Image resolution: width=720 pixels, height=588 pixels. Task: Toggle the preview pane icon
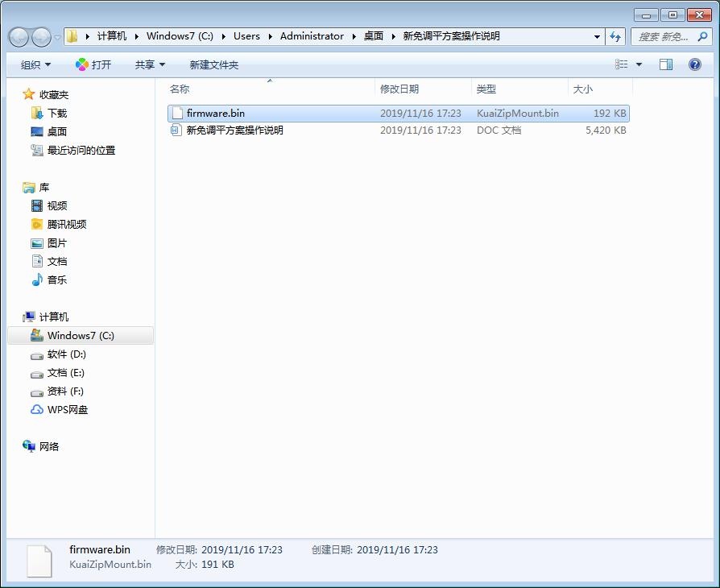pos(666,64)
